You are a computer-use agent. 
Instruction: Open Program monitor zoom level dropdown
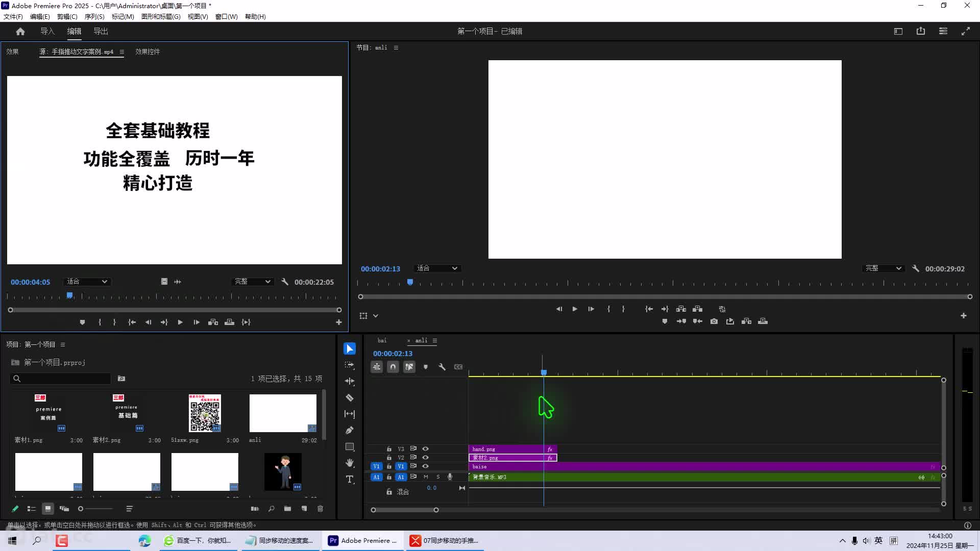pyautogui.click(x=436, y=268)
